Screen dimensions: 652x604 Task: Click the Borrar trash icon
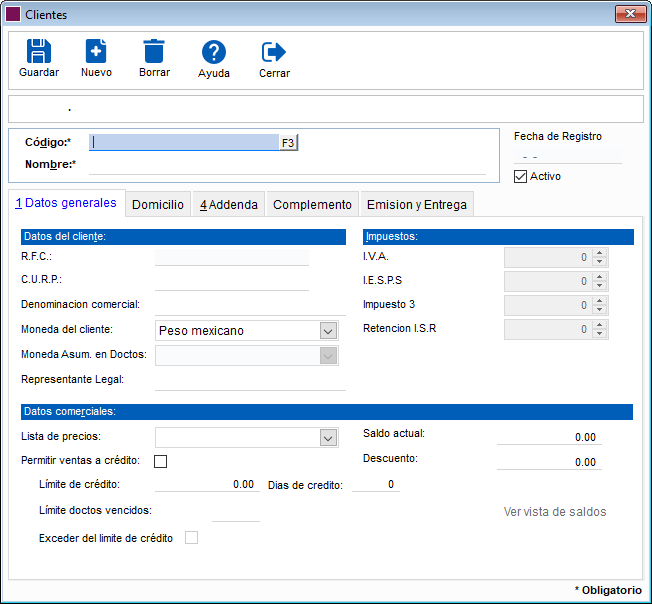[154, 52]
